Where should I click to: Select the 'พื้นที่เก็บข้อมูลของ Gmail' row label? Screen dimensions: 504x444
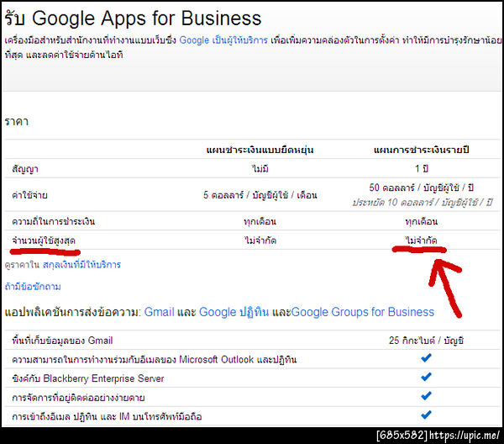point(62,341)
